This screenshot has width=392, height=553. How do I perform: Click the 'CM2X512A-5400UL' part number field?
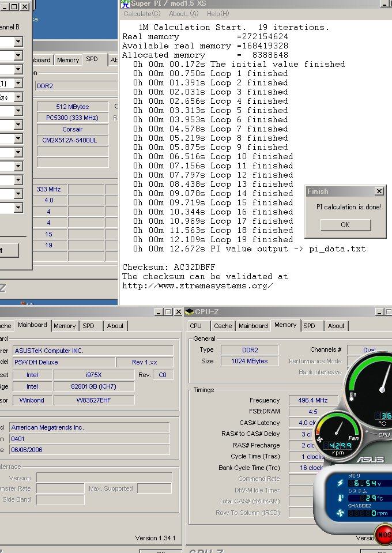73,140
